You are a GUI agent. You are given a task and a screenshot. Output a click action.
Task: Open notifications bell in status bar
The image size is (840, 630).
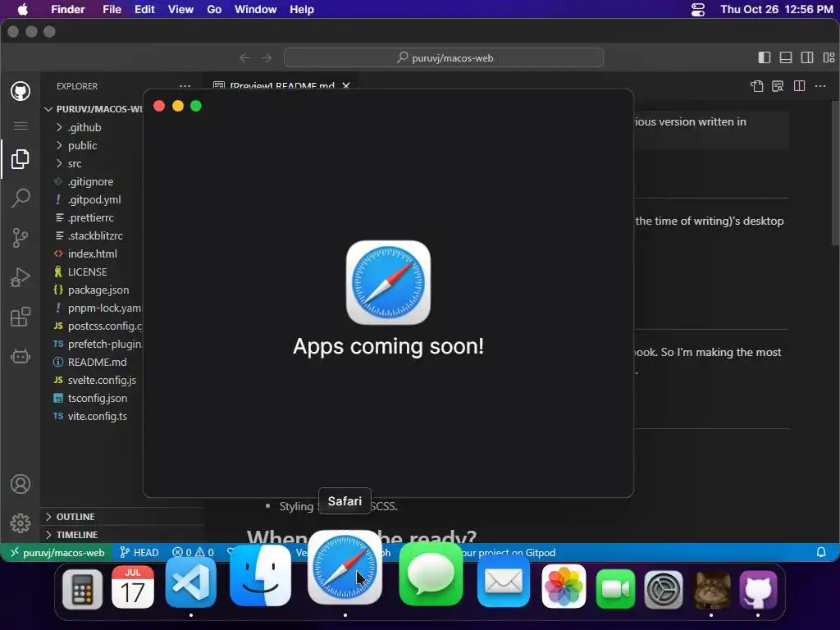820,552
